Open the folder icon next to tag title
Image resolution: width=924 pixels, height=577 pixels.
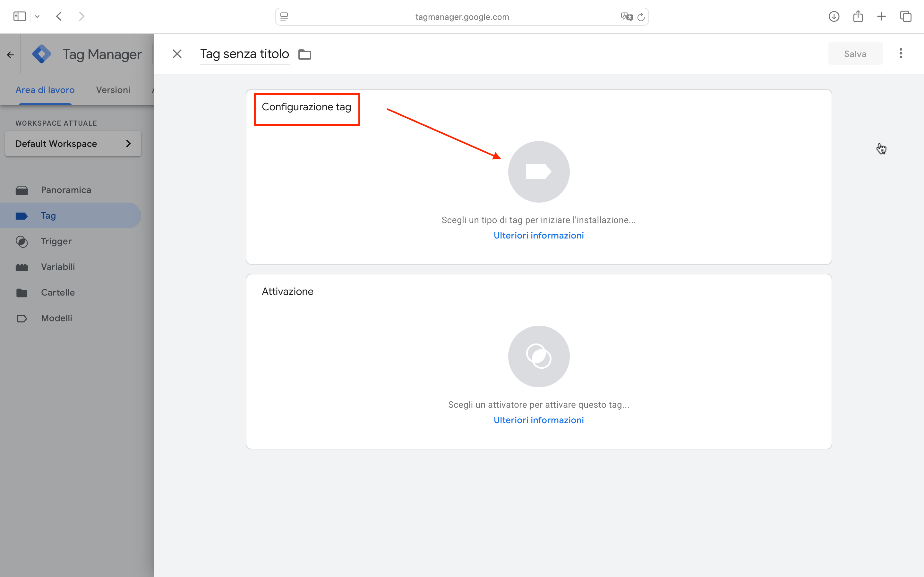point(304,54)
